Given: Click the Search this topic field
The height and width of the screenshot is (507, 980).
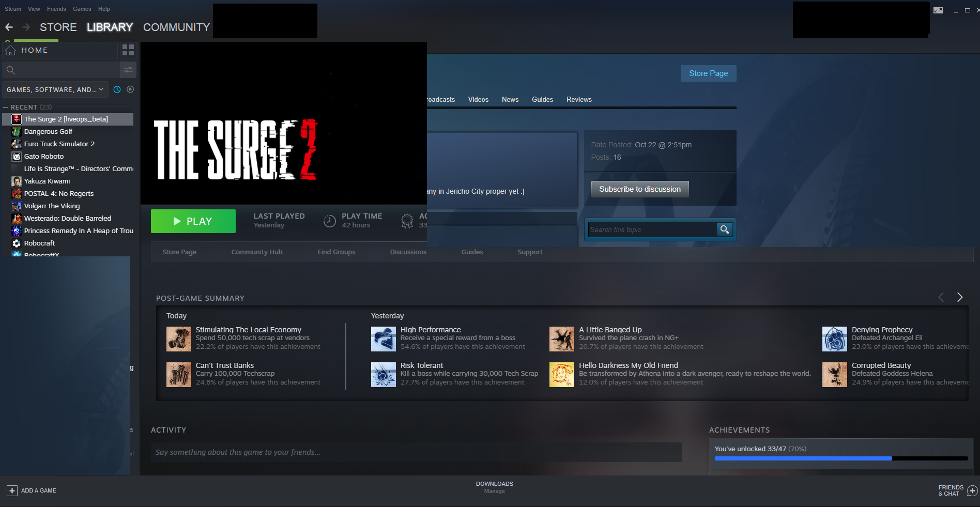Looking at the screenshot, I should pyautogui.click(x=652, y=229).
